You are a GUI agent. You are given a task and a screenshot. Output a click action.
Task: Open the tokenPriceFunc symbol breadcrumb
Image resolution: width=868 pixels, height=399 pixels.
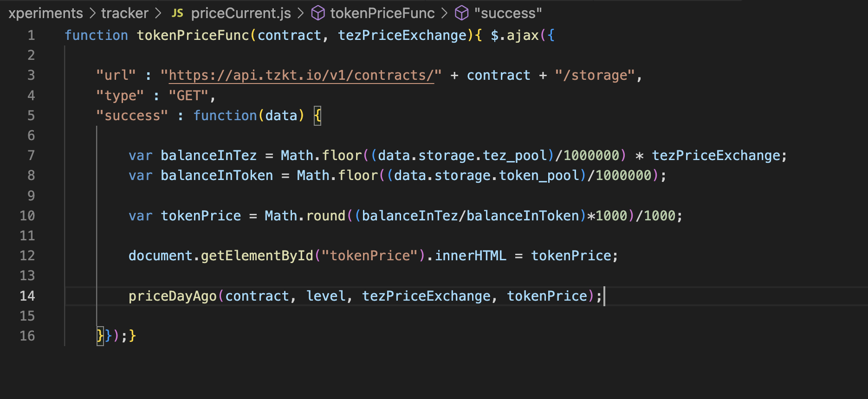click(382, 13)
